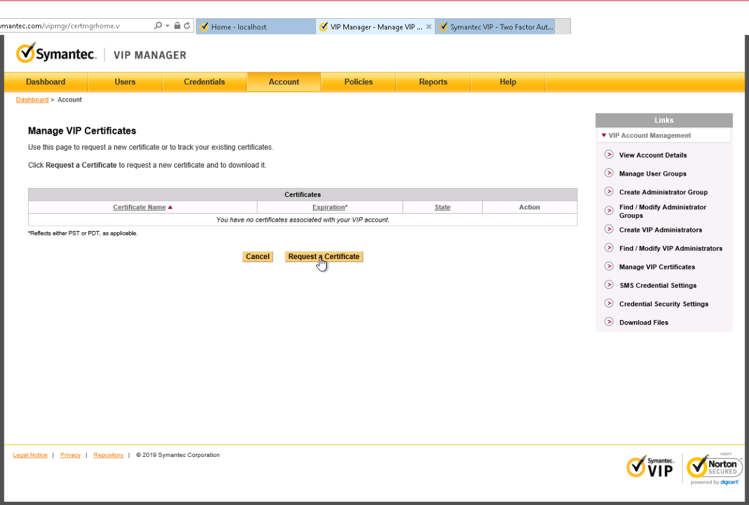Sort certificates by Certificate Name
Screen dimensions: 749x505
(139, 207)
